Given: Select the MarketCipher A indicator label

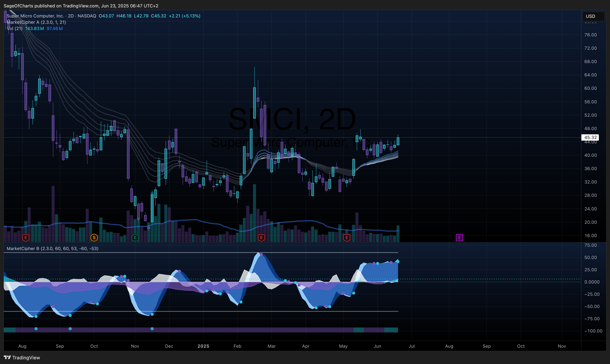Looking at the screenshot, I should click(x=36, y=22).
